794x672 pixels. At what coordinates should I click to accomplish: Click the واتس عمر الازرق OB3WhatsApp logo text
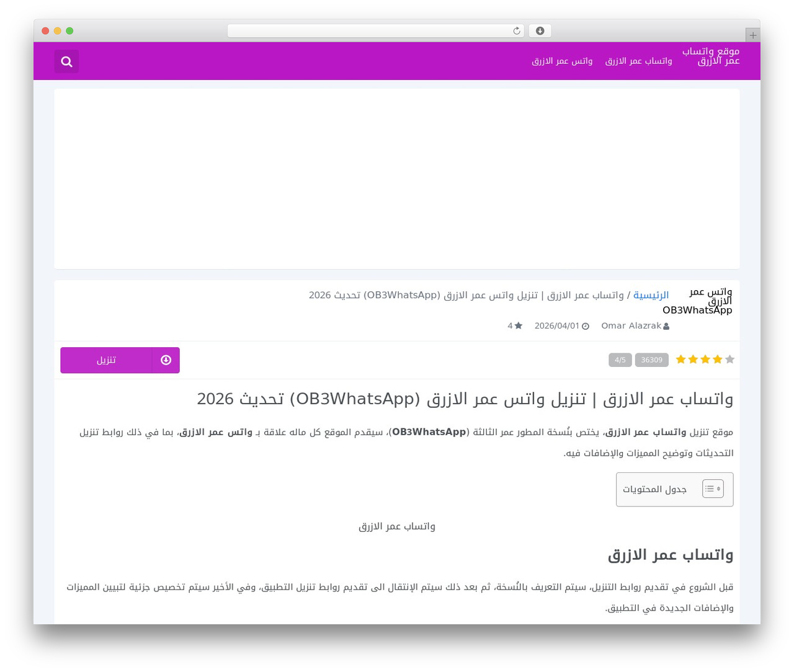(697, 301)
